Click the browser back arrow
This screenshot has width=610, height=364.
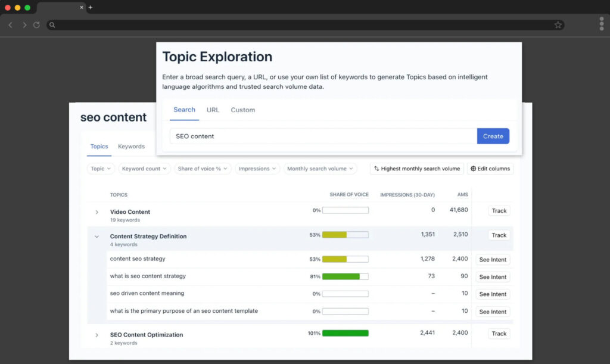click(x=11, y=25)
